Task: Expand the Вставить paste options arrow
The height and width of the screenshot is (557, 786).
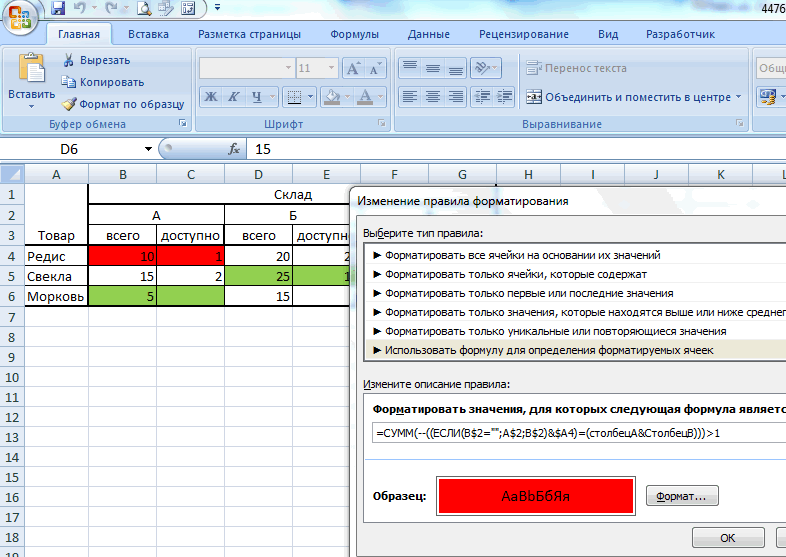Action: pos(31,106)
